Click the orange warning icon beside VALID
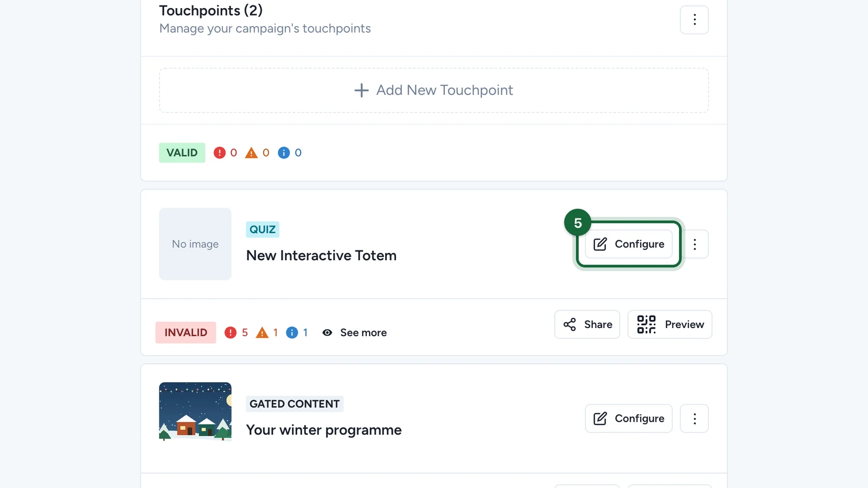 click(251, 153)
